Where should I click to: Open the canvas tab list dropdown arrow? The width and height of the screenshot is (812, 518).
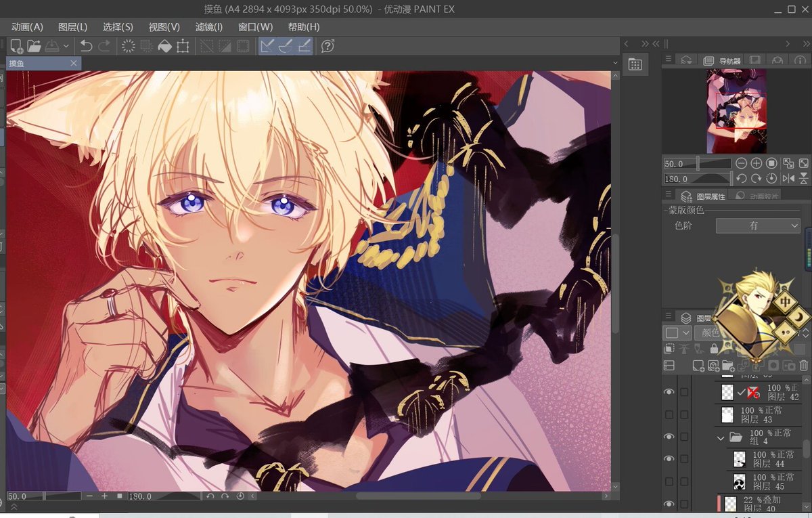click(x=615, y=63)
